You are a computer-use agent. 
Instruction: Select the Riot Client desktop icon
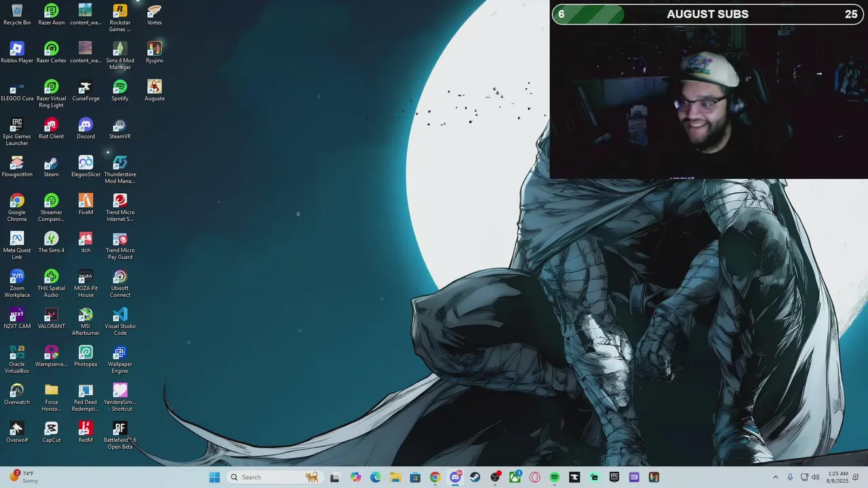click(x=52, y=128)
